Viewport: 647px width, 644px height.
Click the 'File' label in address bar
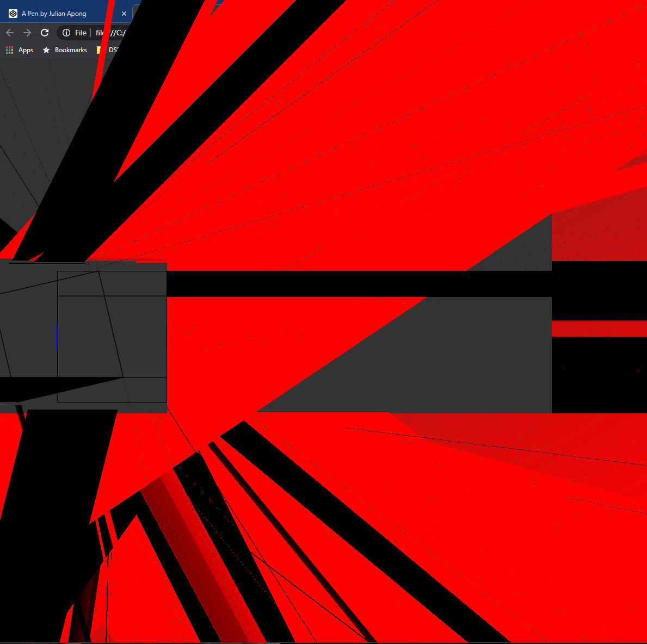(x=81, y=33)
